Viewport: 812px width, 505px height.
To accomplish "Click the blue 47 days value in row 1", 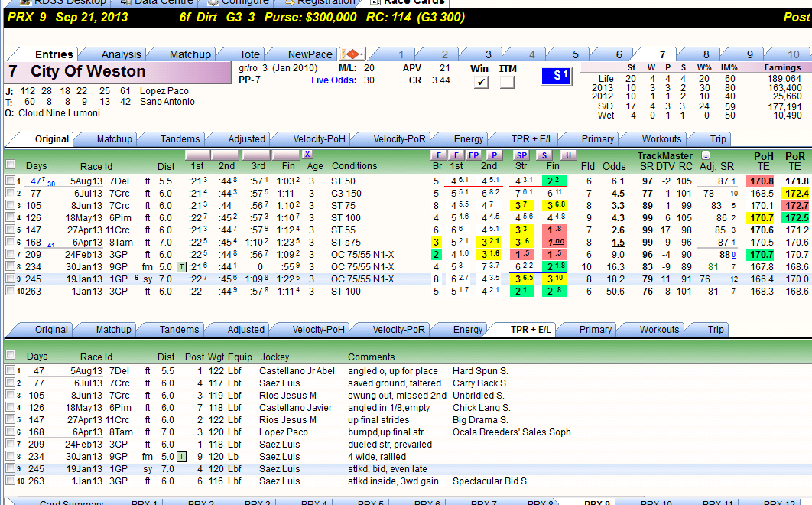I will tap(37, 181).
